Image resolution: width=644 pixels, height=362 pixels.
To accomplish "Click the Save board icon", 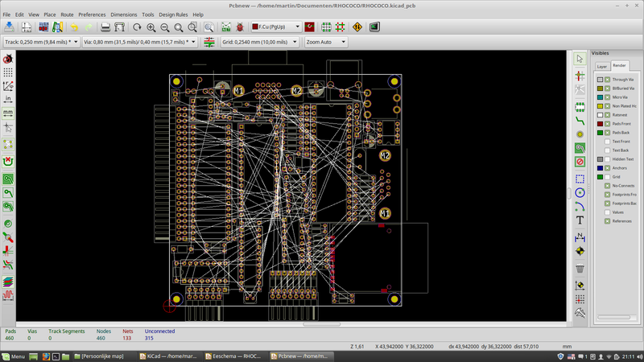I will click(9, 27).
